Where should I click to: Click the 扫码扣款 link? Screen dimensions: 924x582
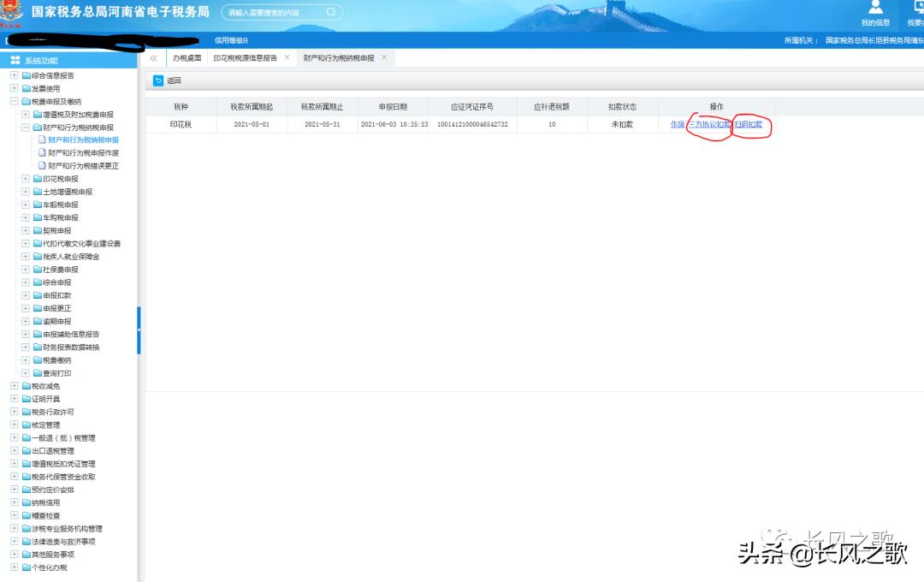click(749, 124)
